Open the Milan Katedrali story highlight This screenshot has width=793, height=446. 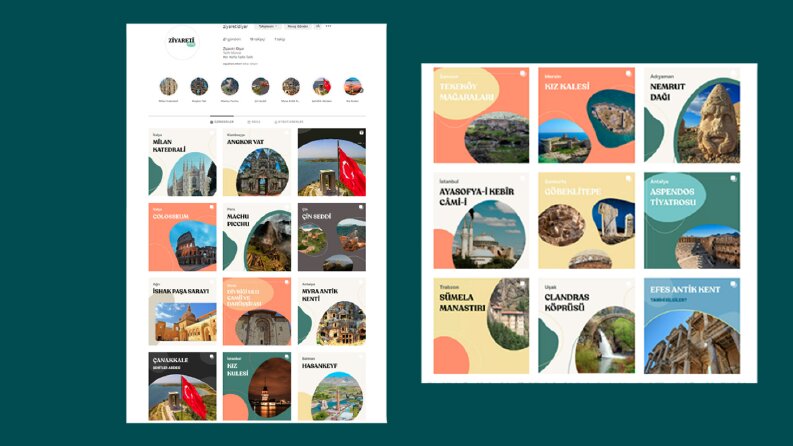168,86
